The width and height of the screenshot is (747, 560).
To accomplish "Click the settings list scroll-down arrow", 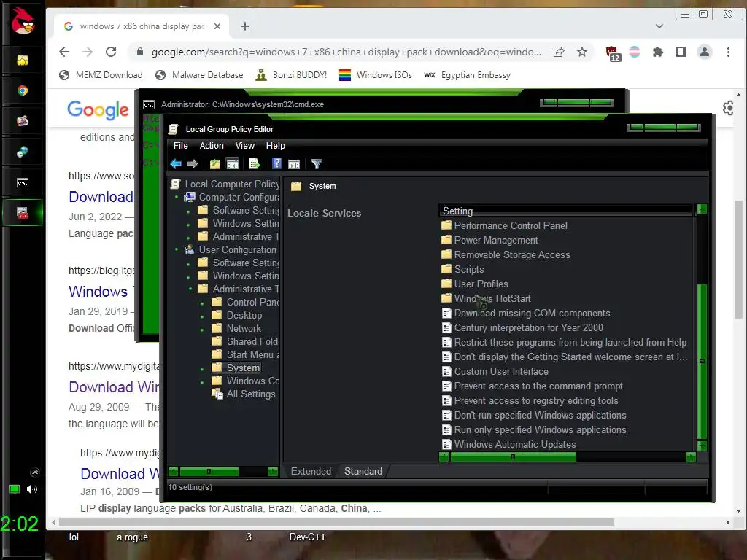I will coord(702,446).
